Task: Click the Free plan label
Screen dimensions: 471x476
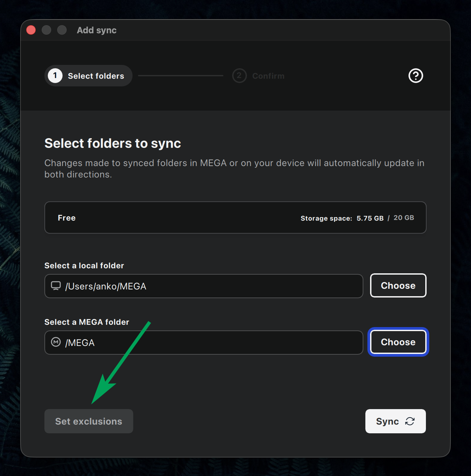Action: tap(67, 218)
